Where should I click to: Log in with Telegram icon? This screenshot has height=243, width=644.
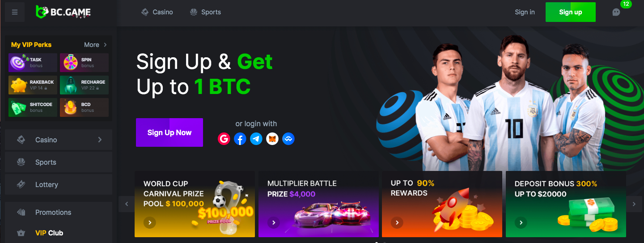pos(256,139)
